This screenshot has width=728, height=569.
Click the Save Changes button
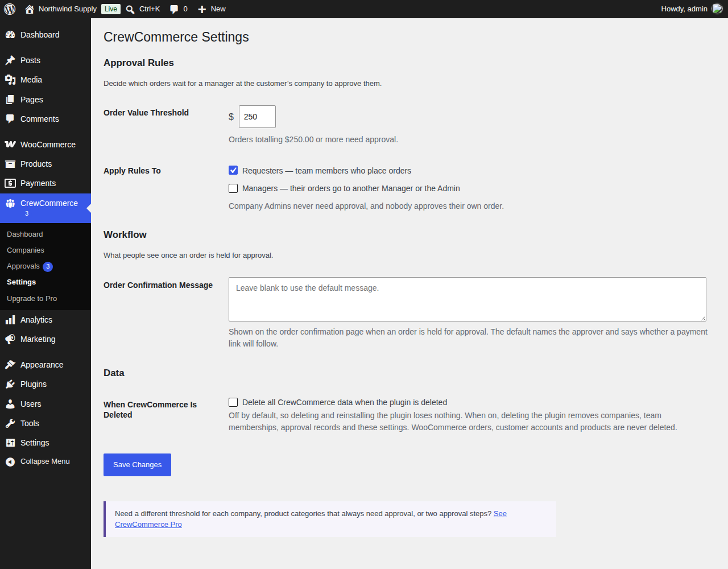[137, 465]
